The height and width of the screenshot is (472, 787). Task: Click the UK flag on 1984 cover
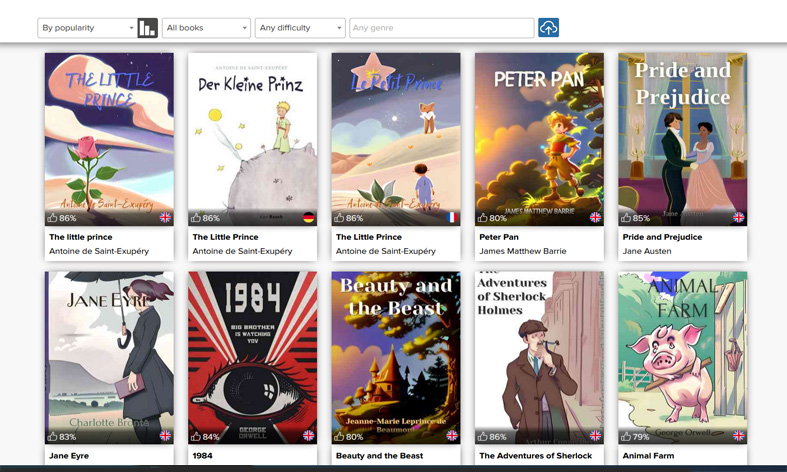tap(309, 435)
